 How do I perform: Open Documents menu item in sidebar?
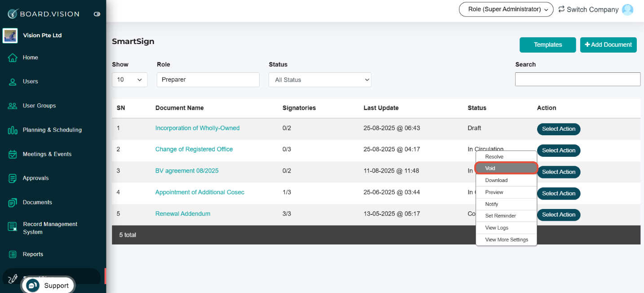[37, 203]
